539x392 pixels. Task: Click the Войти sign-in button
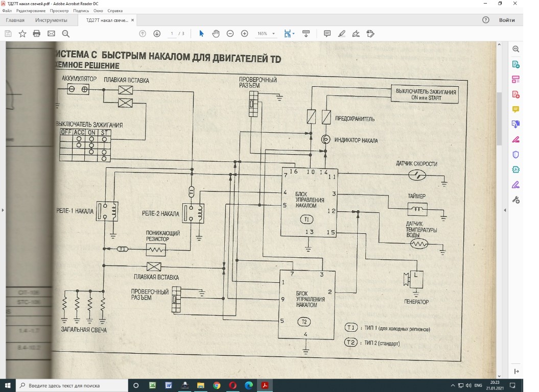point(507,20)
